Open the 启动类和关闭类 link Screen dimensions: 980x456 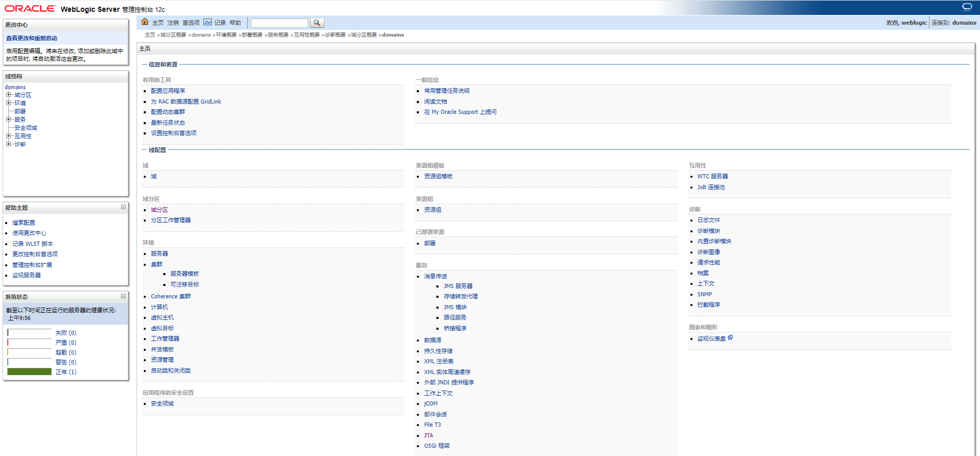point(171,370)
